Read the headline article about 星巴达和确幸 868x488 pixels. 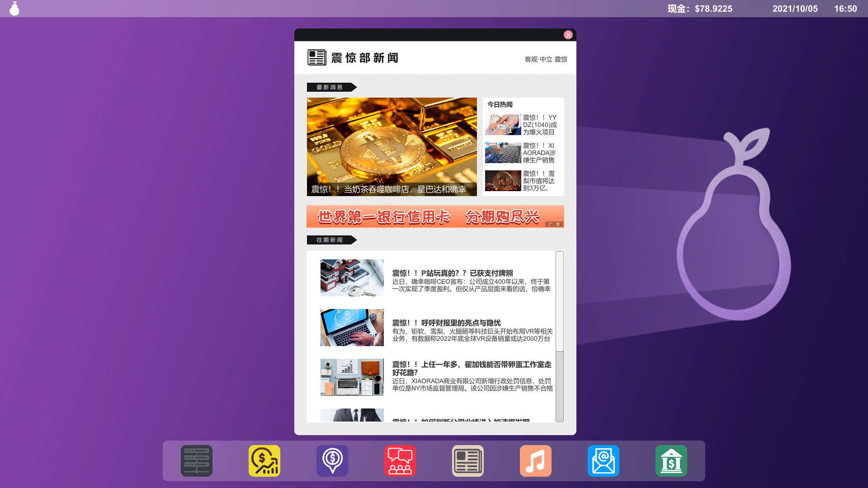click(x=392, y=146)
